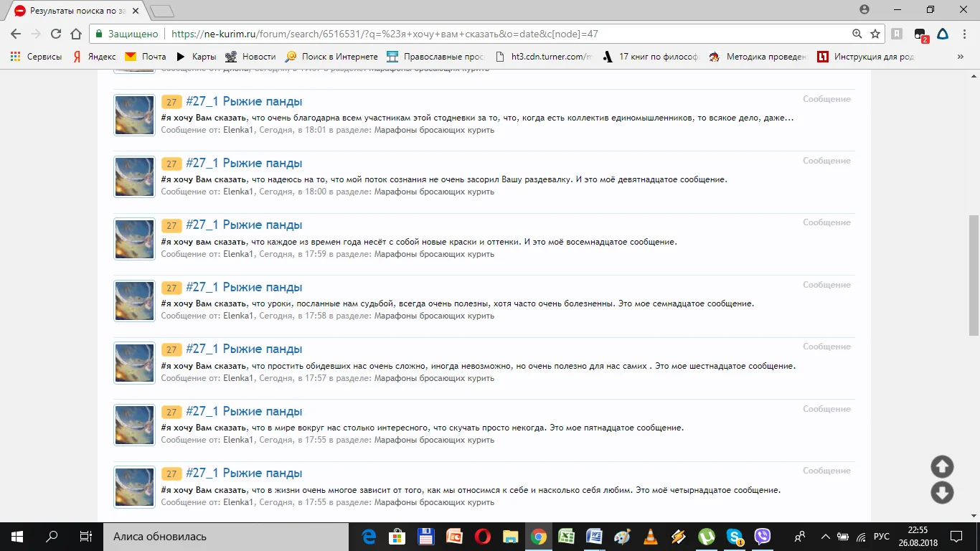
Task: Open Марафоны бросающих курить in the 17:59 post
Action: click(x=434, y=254)
